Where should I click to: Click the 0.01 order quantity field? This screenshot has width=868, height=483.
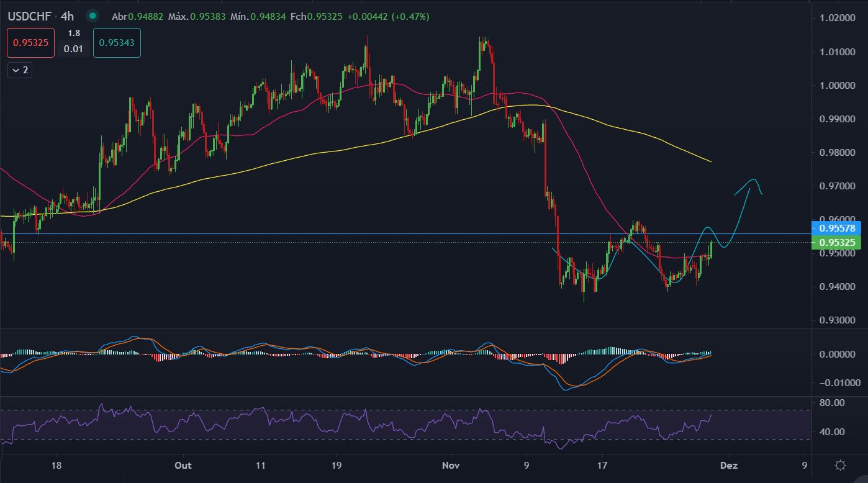click(x=74, y=48)
